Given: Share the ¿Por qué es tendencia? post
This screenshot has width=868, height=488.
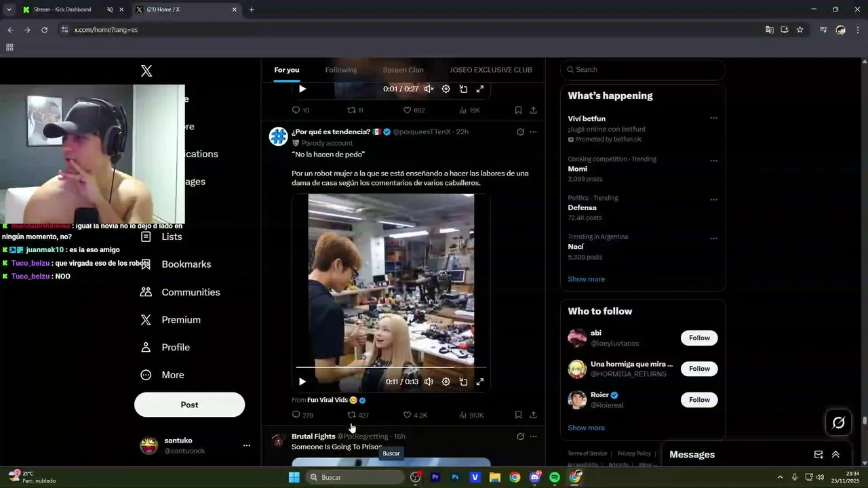Looking at the screenshot, I should click(534, 415).
